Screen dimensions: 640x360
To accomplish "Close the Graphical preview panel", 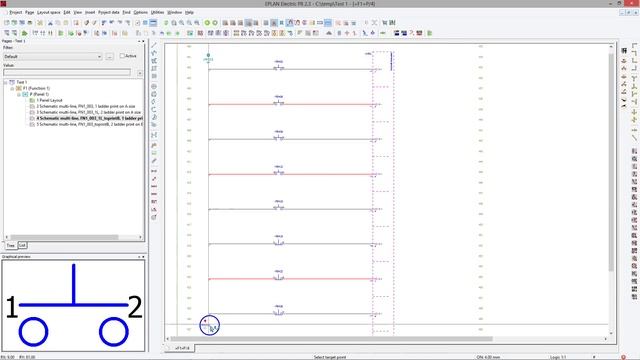I will pos(143,257).
